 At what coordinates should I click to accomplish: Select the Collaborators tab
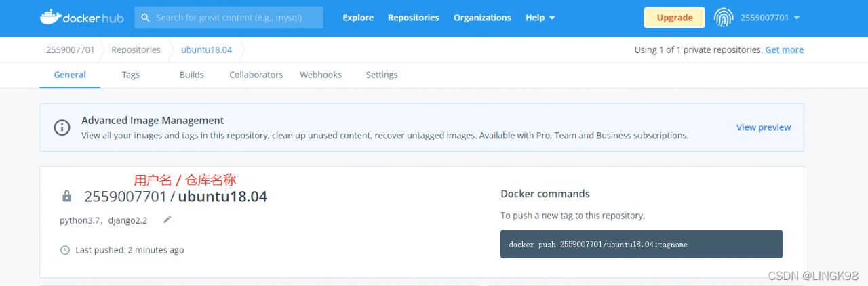pos(256,75)
